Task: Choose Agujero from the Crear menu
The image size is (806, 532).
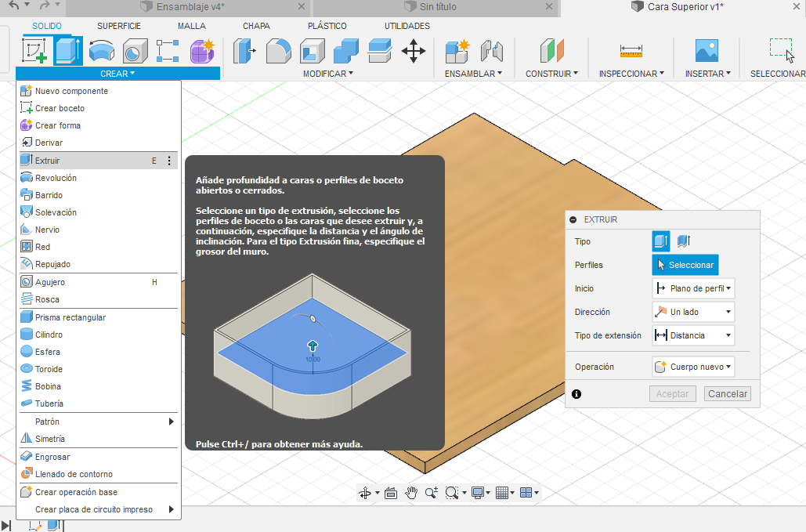Action: (50, 282)
